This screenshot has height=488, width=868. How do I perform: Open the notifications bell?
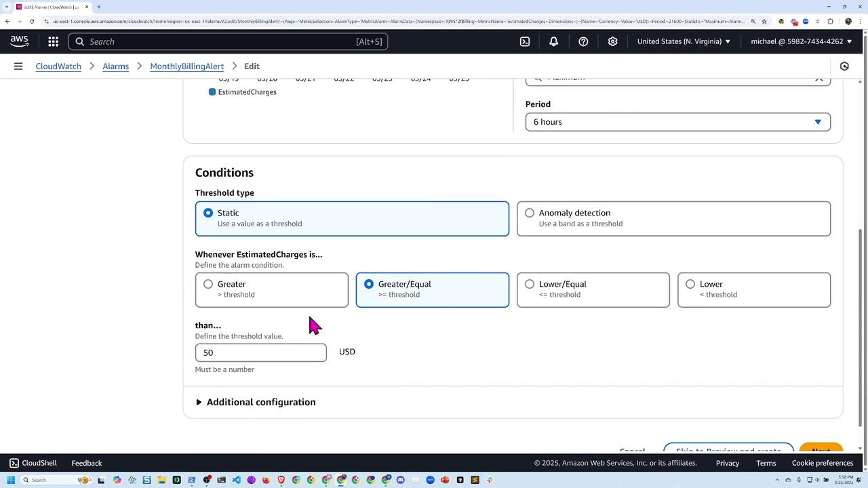click(x=553, y=41)
